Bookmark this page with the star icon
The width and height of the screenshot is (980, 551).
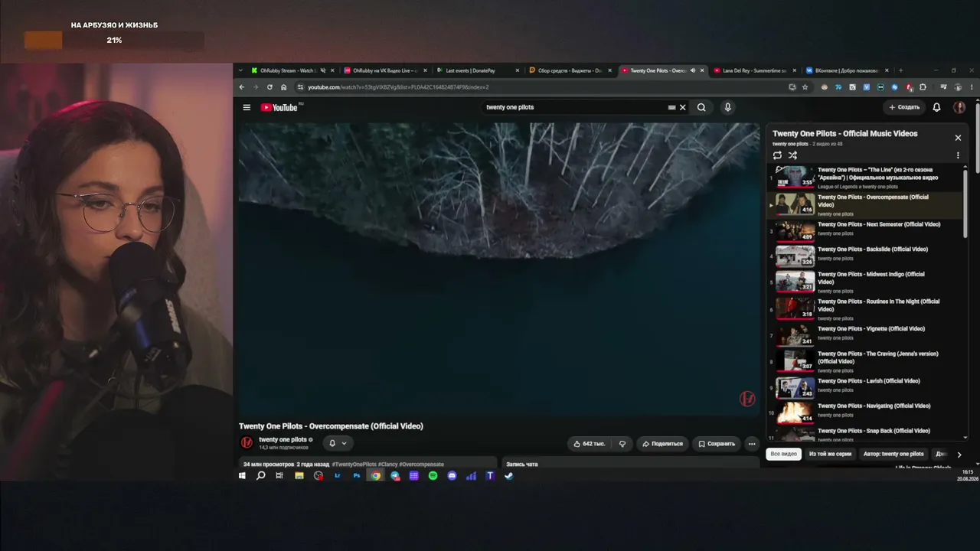point(805,87)
